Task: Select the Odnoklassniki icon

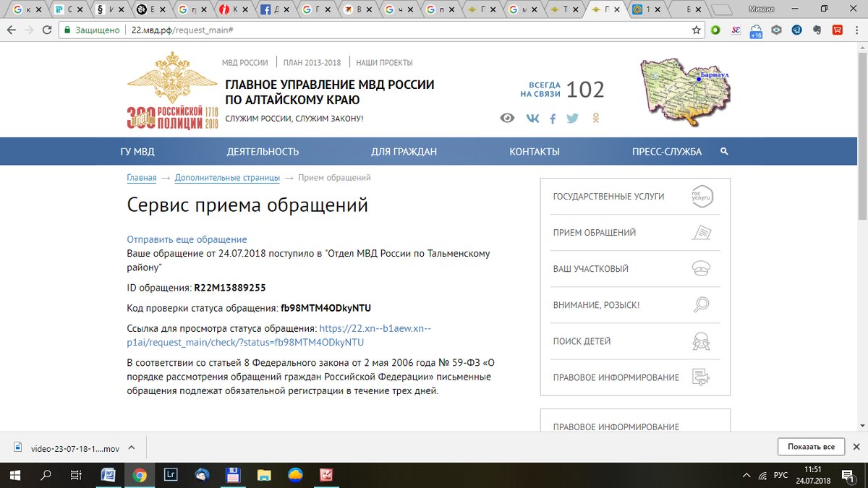Action: [595, 117]
